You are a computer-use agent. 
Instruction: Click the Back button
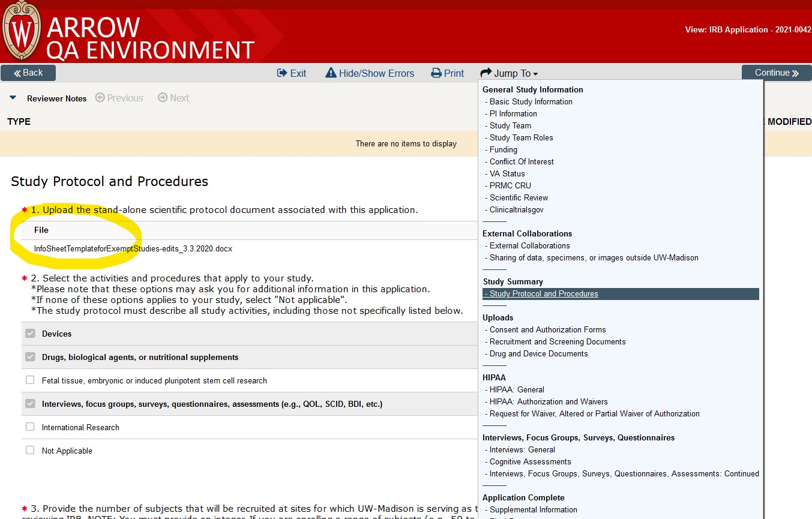click(28, 72)
